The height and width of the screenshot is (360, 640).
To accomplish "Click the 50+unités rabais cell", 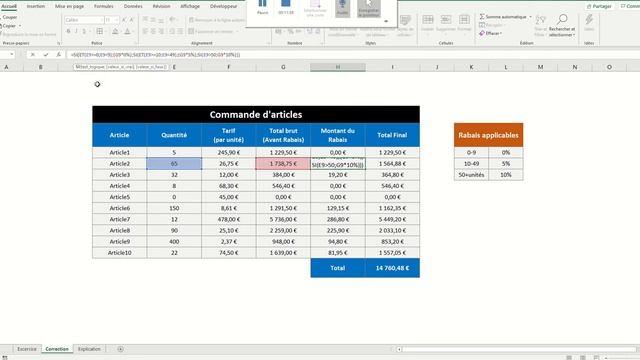I will point(471,175).
